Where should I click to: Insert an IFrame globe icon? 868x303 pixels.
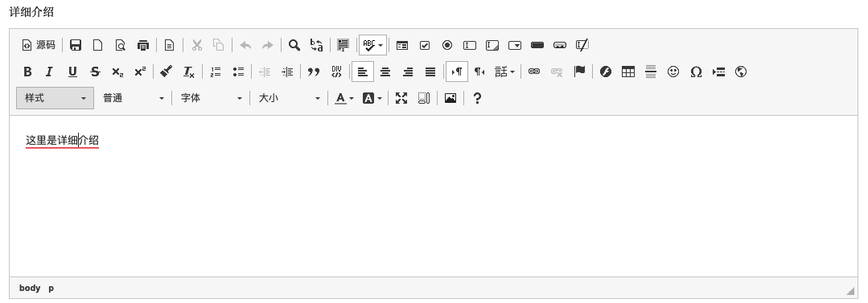point(741,72)
